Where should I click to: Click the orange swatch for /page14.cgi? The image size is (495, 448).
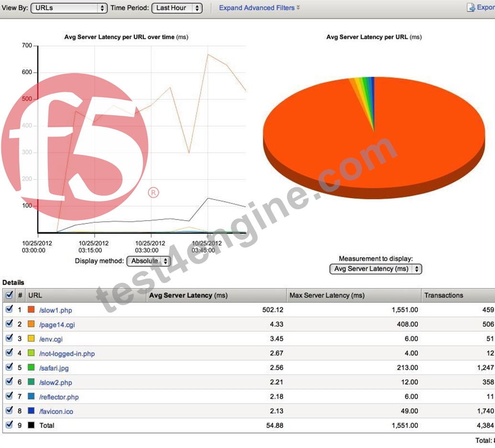pos(31,324)
